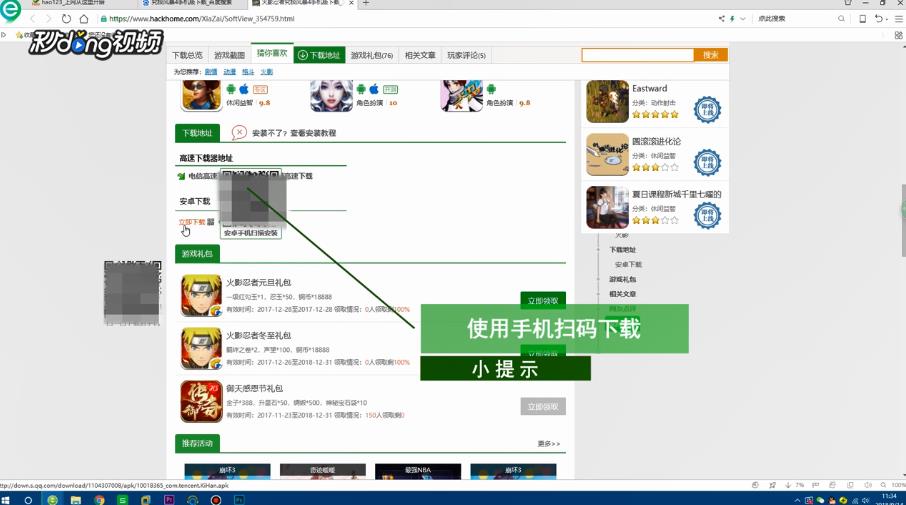Reload the page with the refresh icon
The width and height of the screenshot is (906, 505).
(66, 18)
